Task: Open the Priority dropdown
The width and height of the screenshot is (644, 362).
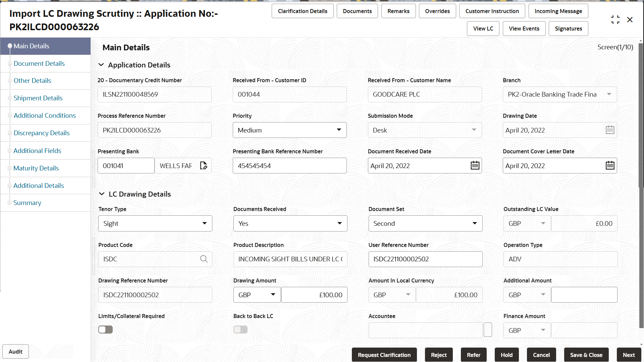Action: pos(339,130)
